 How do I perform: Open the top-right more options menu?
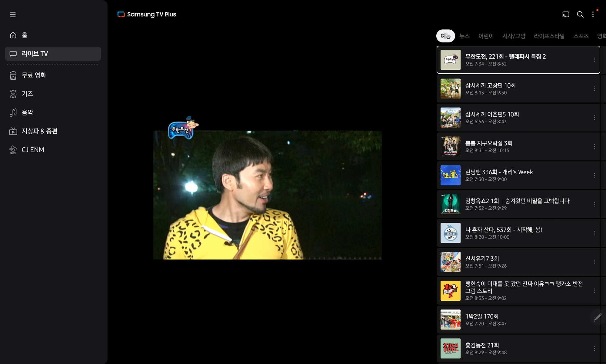tap(593, 15)
